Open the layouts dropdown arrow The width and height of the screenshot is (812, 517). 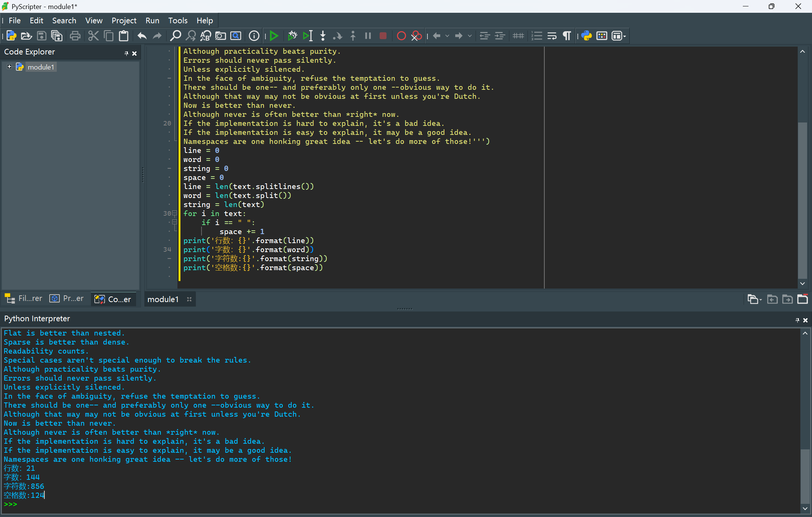[625, 36]
